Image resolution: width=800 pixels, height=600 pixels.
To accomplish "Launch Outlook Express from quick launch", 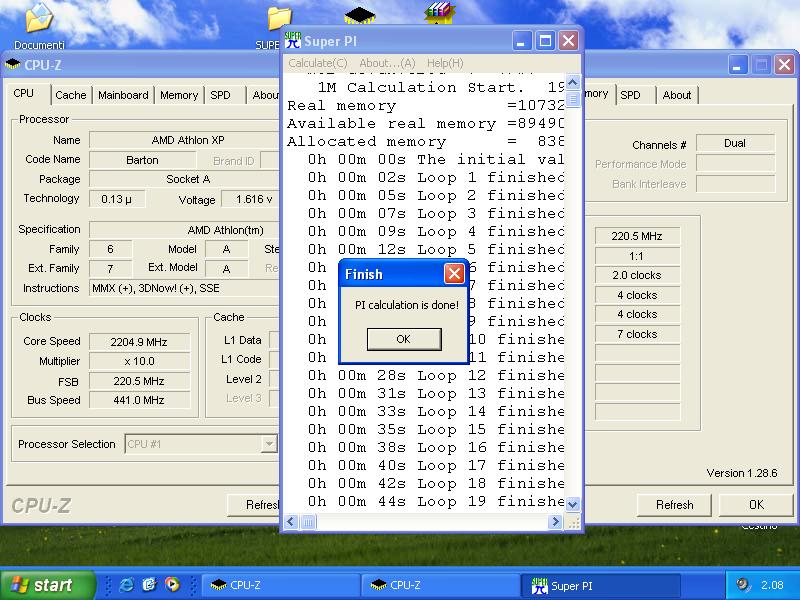I will pos(149,584).
